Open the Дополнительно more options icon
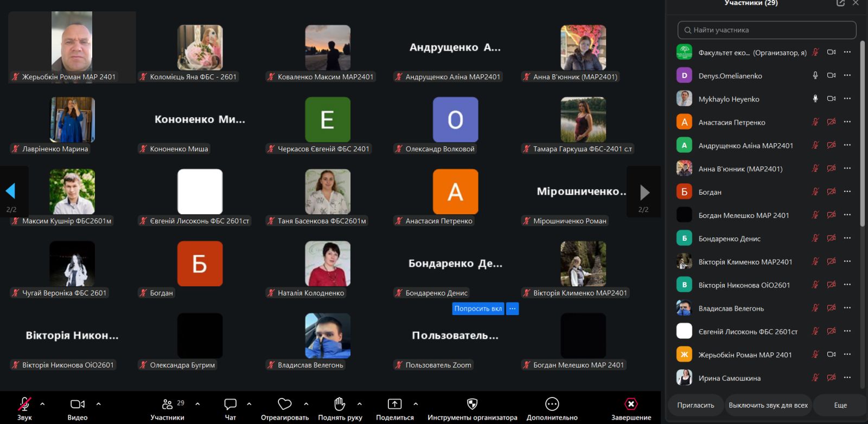This screenshot has height=424, width=868. (x=552, y=404)
